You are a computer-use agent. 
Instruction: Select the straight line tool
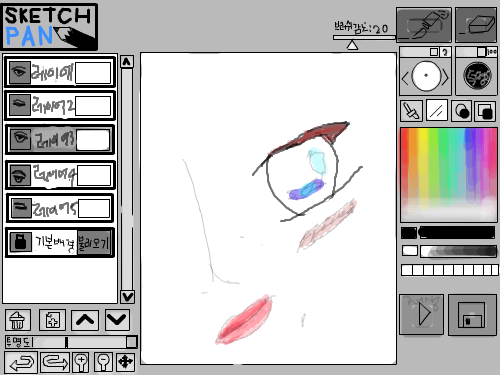pos(437,111)
